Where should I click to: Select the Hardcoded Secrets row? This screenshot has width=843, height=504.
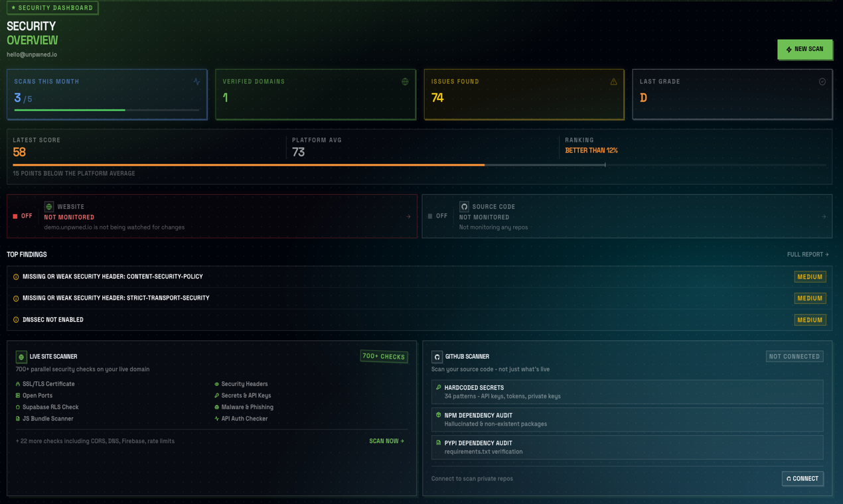[627, 392]
